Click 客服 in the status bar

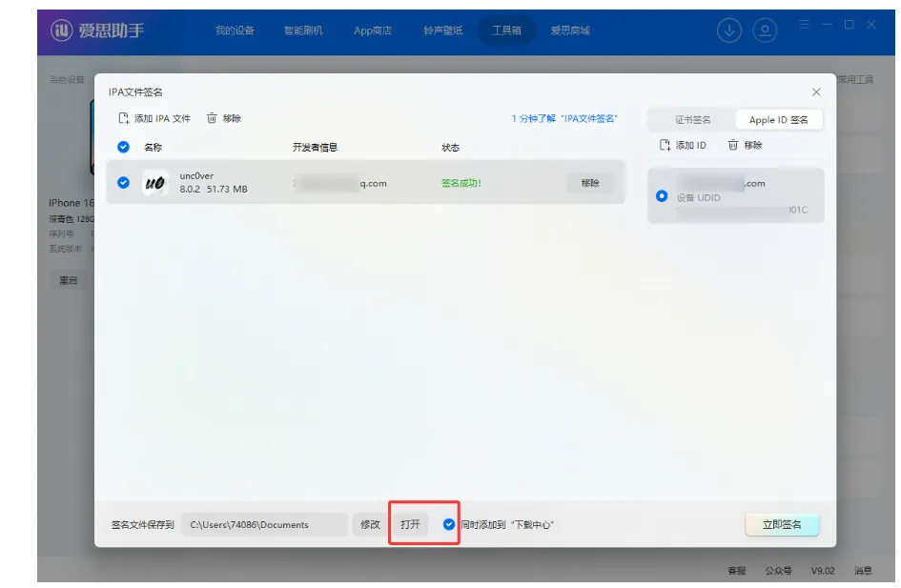[x=737, y=570]
